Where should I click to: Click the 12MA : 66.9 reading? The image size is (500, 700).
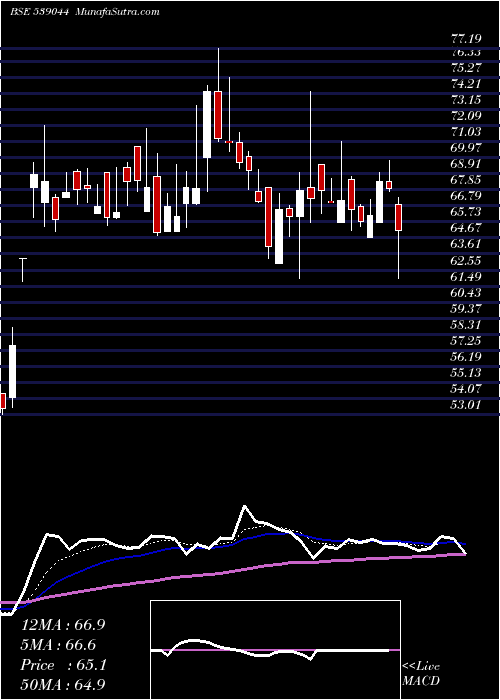point(63,625)
